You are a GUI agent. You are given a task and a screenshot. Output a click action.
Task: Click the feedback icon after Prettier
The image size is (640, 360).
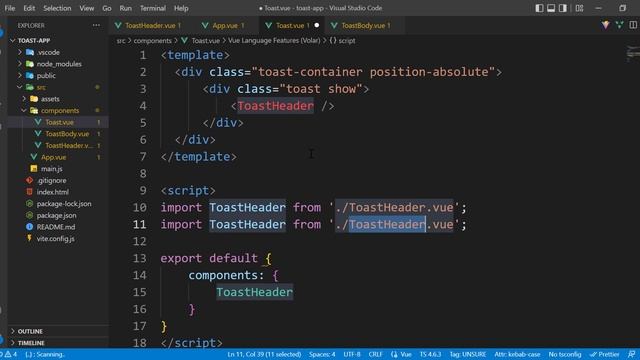click(x=631, y=354)
